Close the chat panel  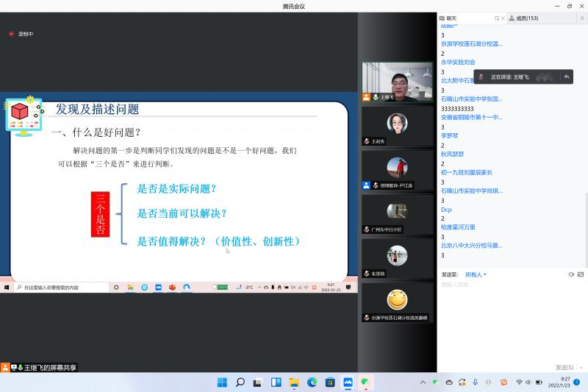[x=504, y=18]
